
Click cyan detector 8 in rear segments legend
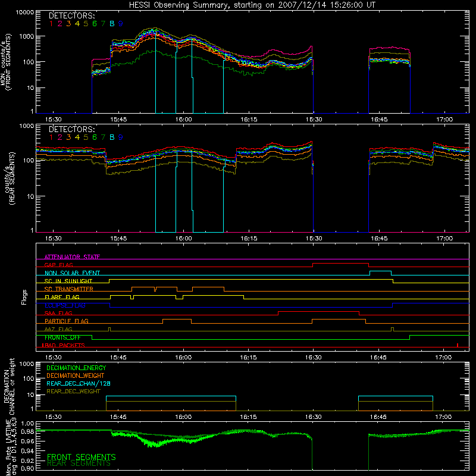(112, 137)
